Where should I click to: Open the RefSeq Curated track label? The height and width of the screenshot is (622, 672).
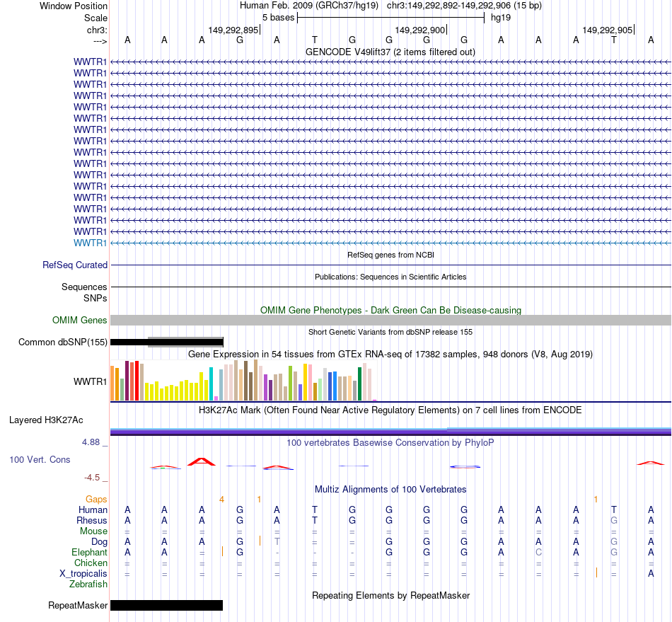coord(75,265)
